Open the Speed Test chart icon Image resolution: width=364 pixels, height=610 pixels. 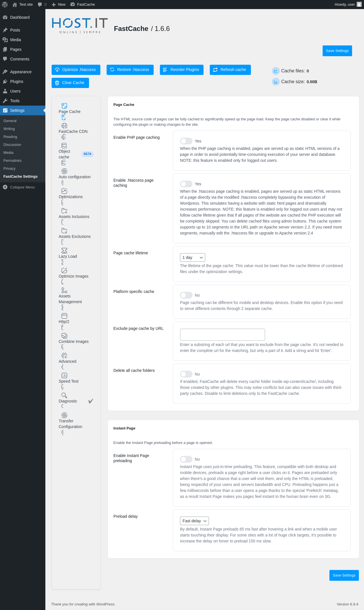64,375
